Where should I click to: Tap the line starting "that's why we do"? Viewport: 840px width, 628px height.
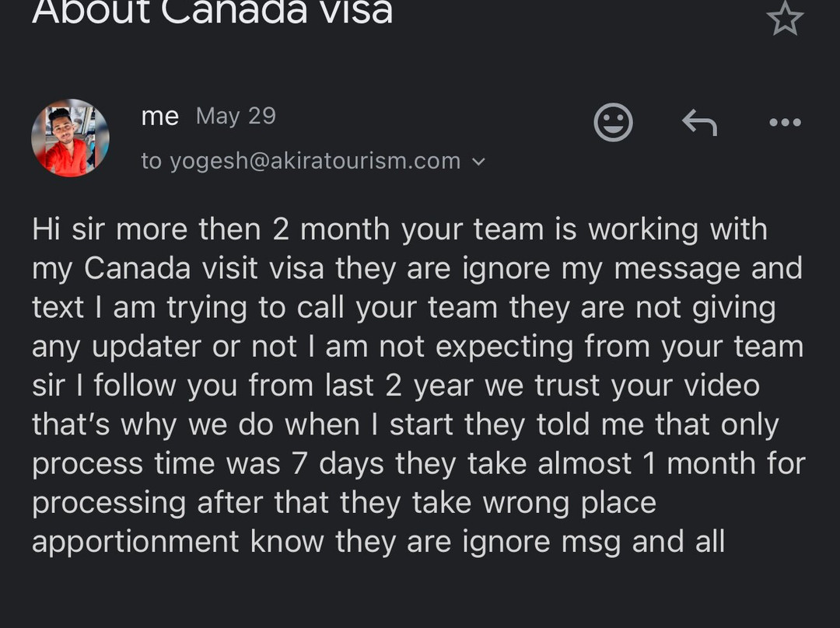[x=405, y=424]
